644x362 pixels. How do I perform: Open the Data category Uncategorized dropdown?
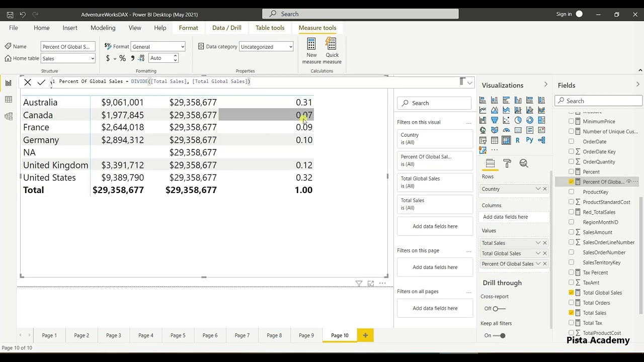(x=266, y=47)
